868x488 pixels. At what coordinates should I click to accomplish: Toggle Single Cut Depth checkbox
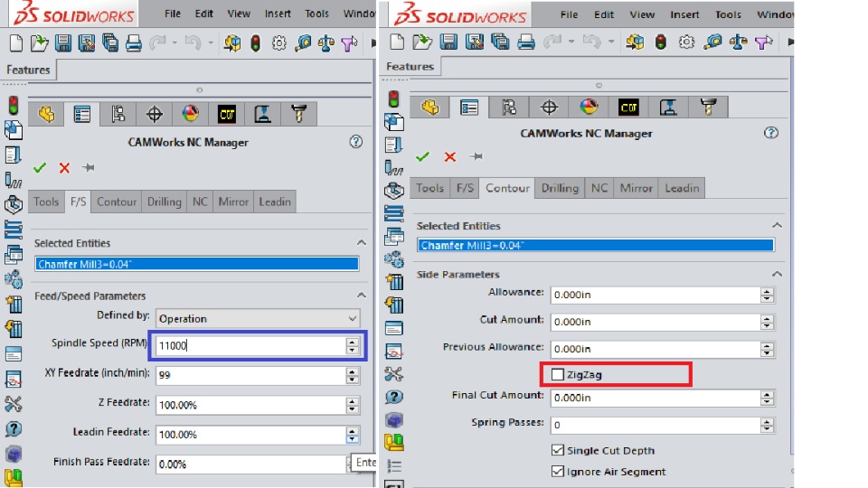pyautogui.click(x=558, y=450)
